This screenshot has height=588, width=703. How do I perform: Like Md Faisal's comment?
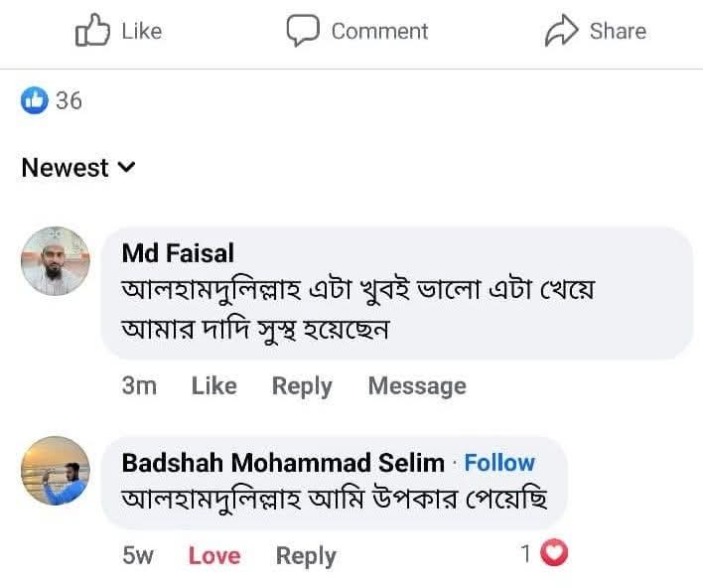coord(213,385)
